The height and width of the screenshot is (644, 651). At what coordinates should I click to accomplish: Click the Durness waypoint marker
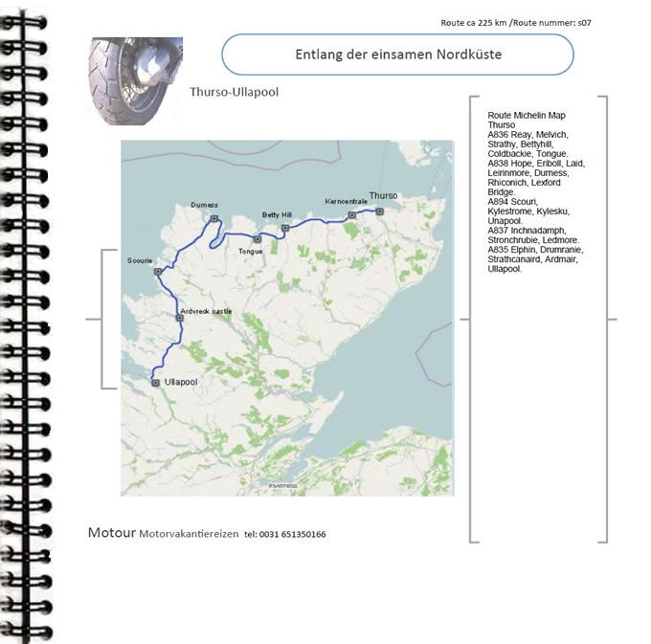click(x=214, y=219)
